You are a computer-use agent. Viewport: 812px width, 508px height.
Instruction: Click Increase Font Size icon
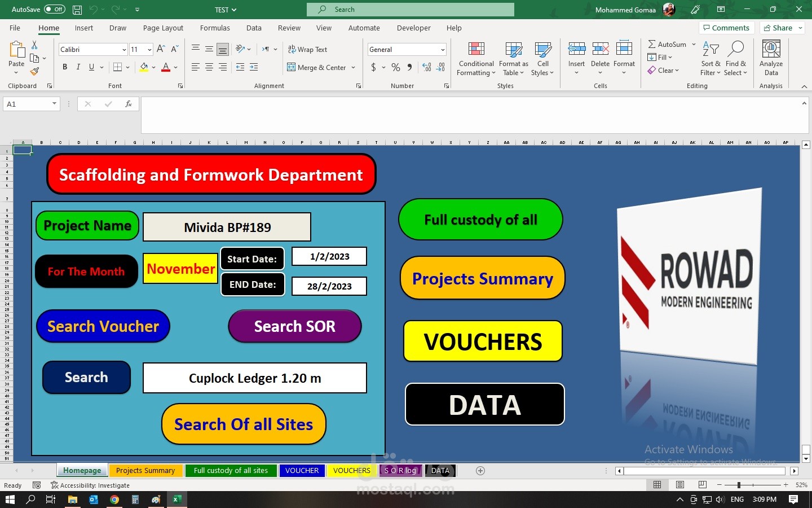161,49
